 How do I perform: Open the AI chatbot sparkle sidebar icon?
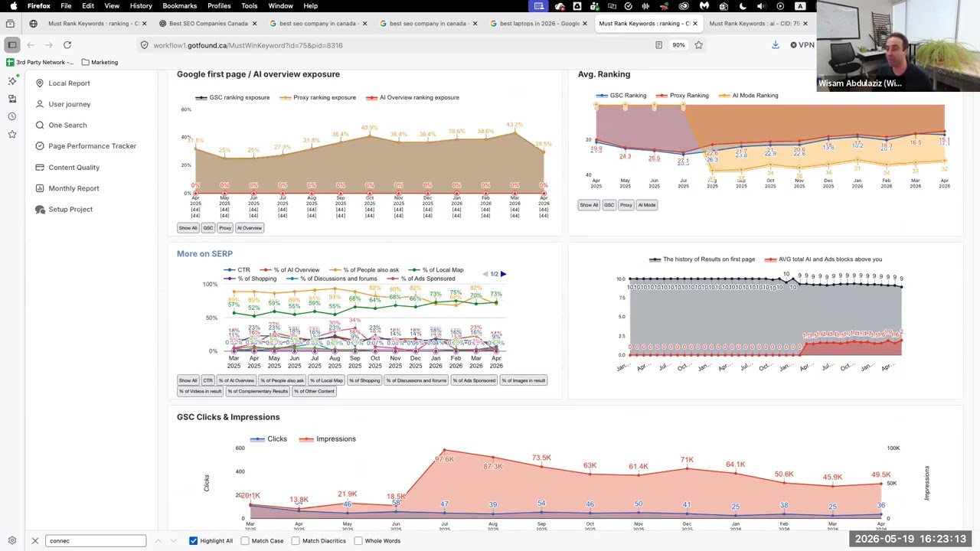click(12, 80)
